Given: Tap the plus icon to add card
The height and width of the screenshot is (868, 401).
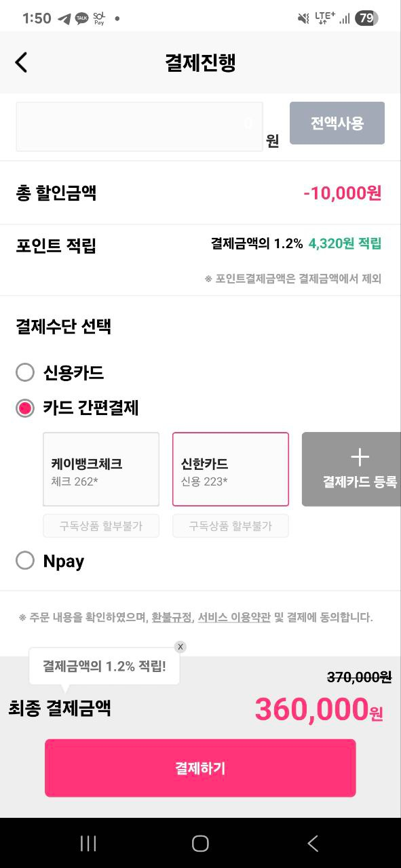Looking at the screenshot, I should (360, 458).
